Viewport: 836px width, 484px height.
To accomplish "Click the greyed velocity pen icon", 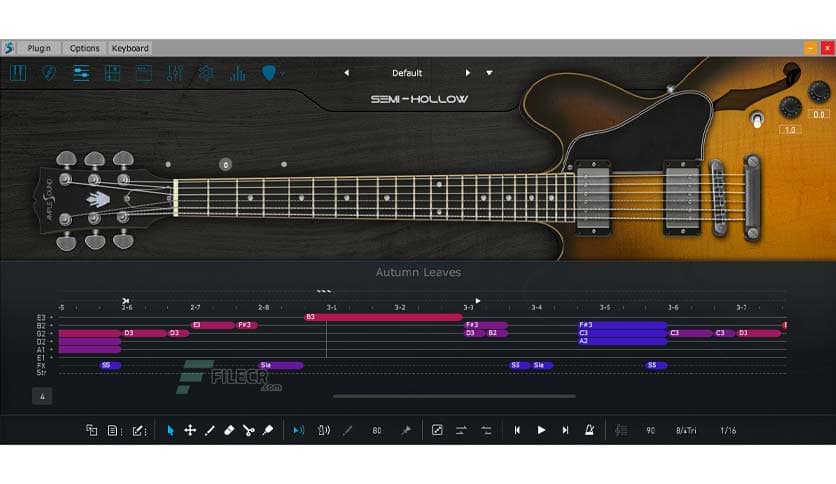I will click(x=348, y=430).
